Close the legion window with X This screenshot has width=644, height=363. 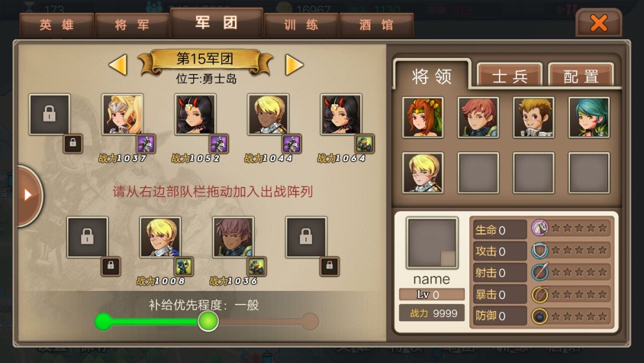(x=599, y=23)
